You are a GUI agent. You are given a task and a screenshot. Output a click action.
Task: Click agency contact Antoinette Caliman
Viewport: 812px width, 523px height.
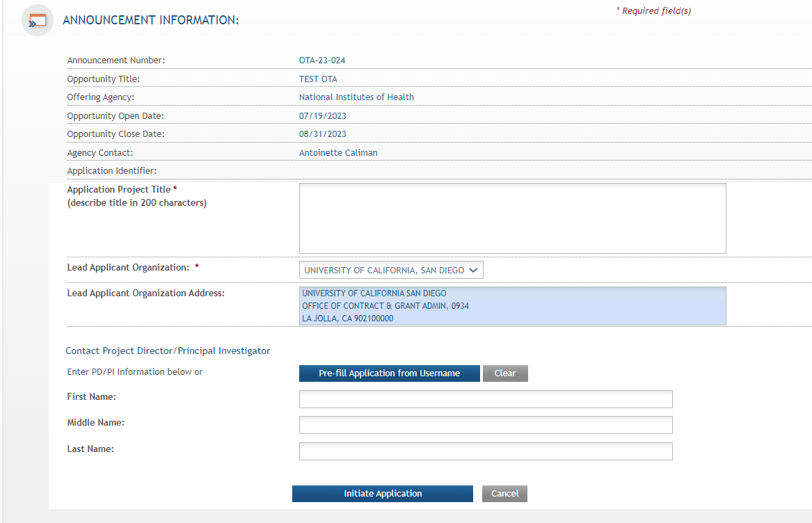338,152
